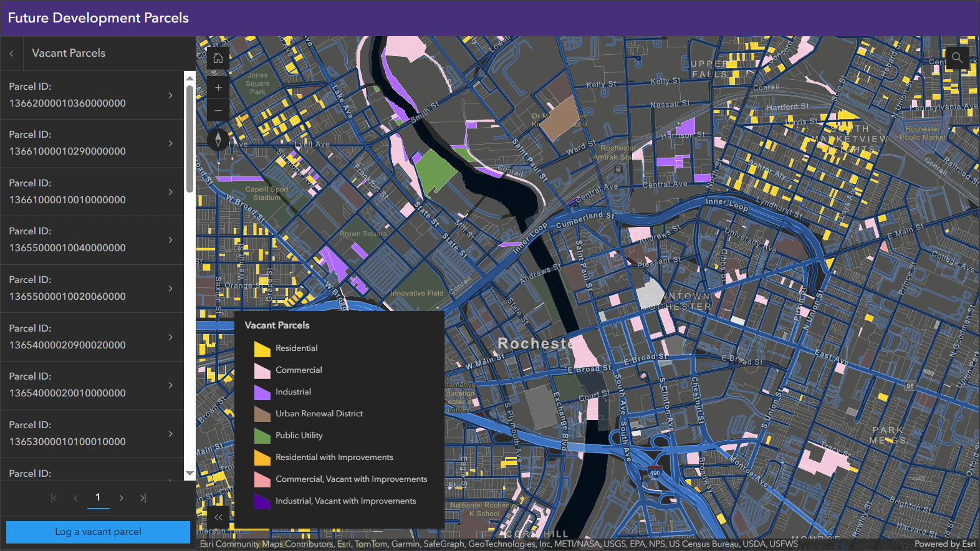Click the Urban Renewal District legend swatch
Image resolution: width=980 pixels, height=551 pixels.
[x=262, y=414]
